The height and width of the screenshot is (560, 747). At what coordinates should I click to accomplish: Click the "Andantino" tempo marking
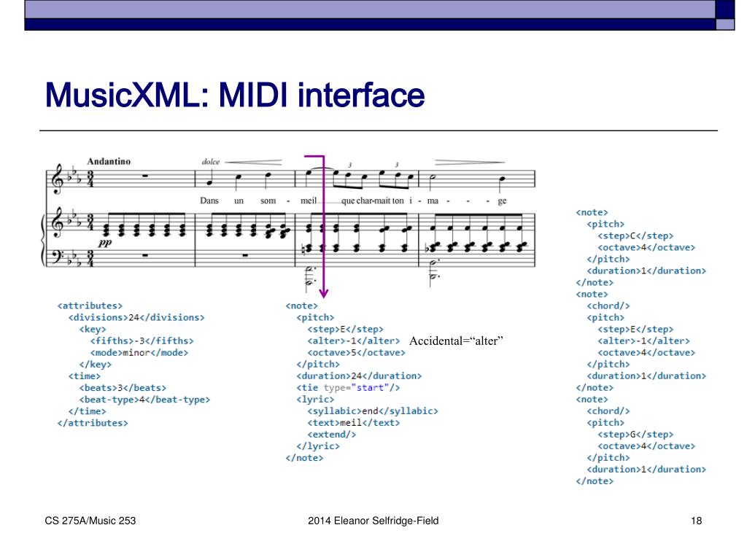109,161
